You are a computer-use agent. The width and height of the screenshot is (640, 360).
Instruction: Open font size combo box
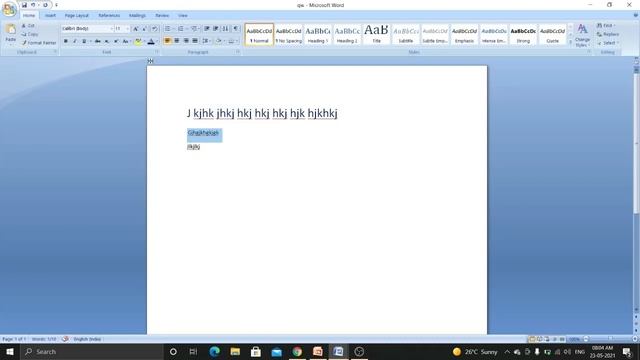point(122,29)
